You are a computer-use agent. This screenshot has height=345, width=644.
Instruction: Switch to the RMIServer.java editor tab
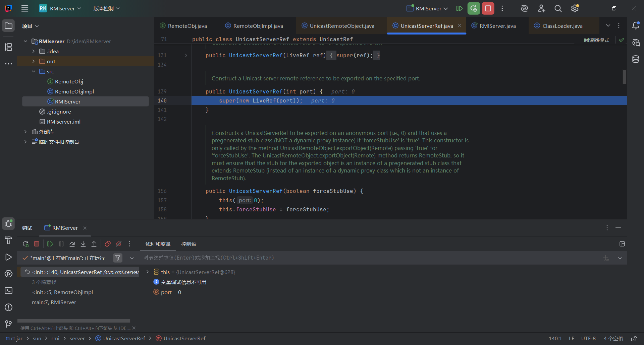(x=497, y=26)
